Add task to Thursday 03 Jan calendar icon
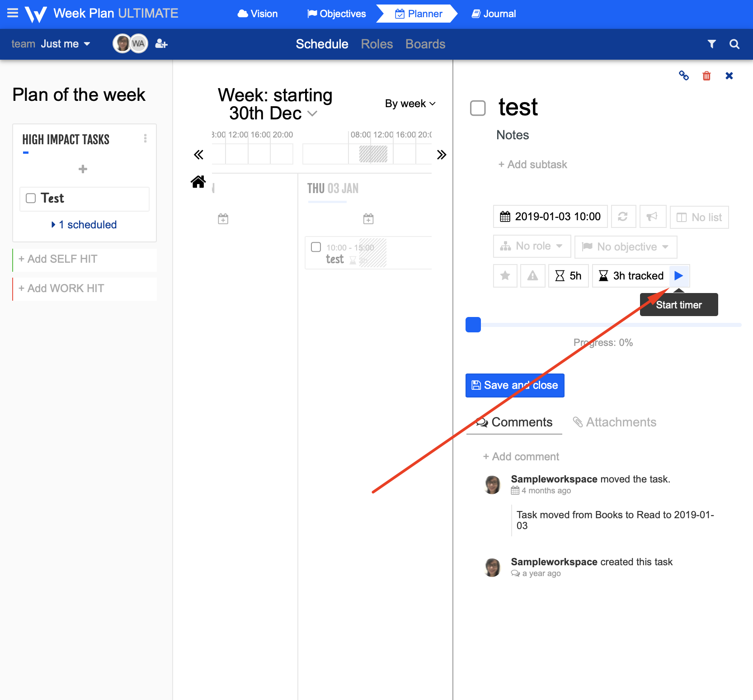This screenshot has width=753, height=700. 368,219
